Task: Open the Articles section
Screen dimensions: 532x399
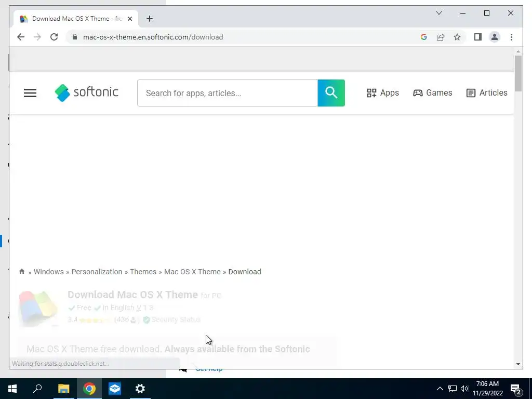Action: [486, 93]
